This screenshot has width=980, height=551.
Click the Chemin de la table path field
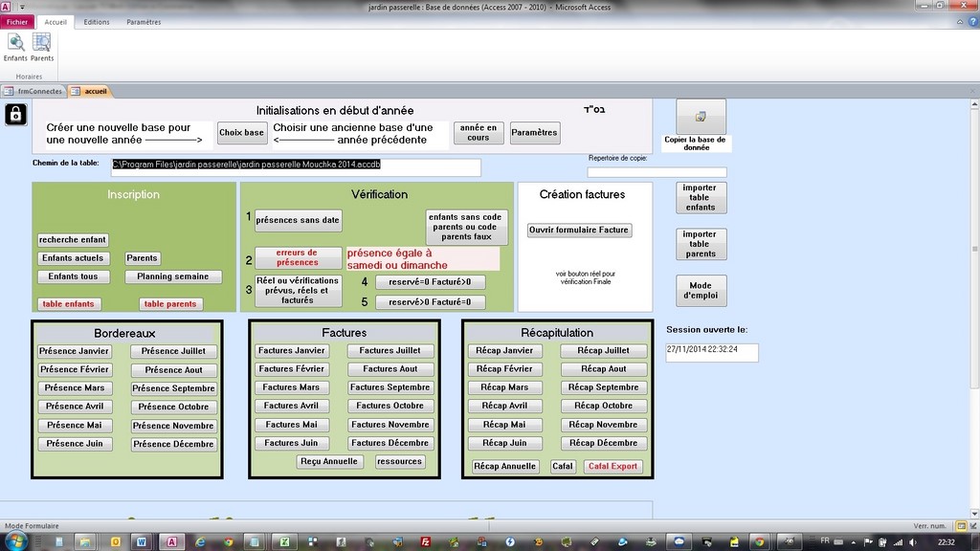[x=295, y=166]
